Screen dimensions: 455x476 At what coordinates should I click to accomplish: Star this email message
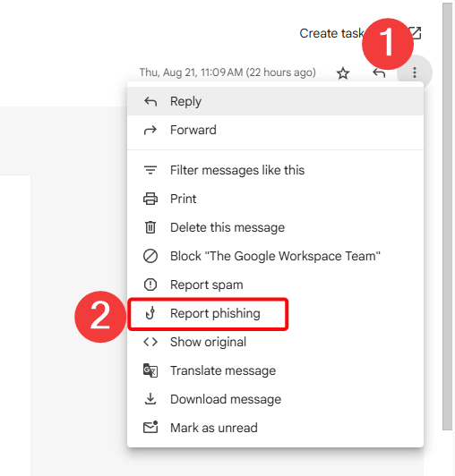tap(343, 73)
